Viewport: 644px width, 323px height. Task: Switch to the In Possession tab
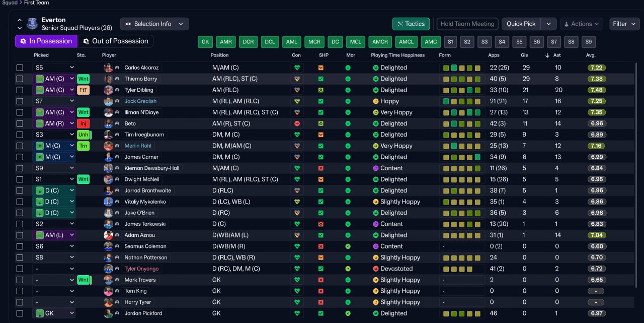[46, 41]
